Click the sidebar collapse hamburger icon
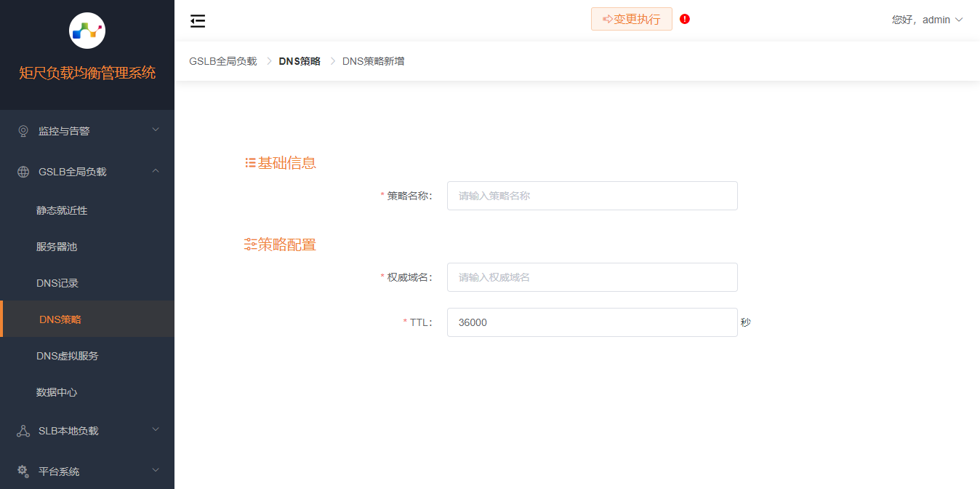 click(197, 20)
